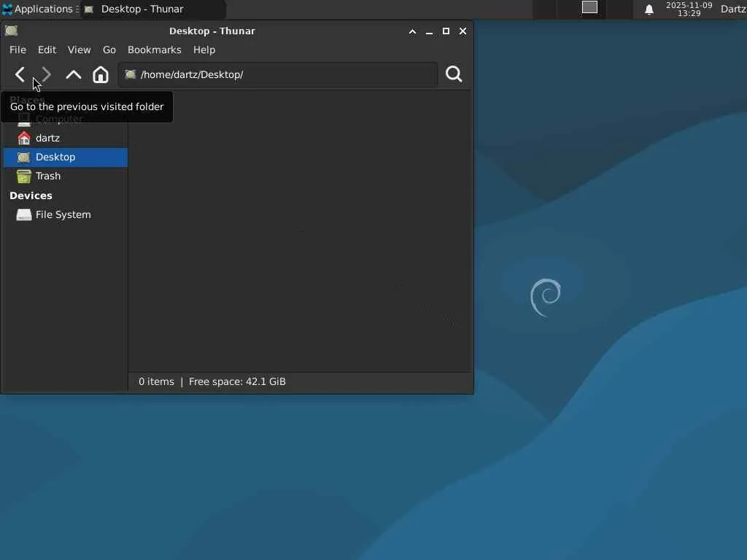The image size is (747, 560).
Task: Select Trash in Places sidebar
Action: click(x=66, y=176)
